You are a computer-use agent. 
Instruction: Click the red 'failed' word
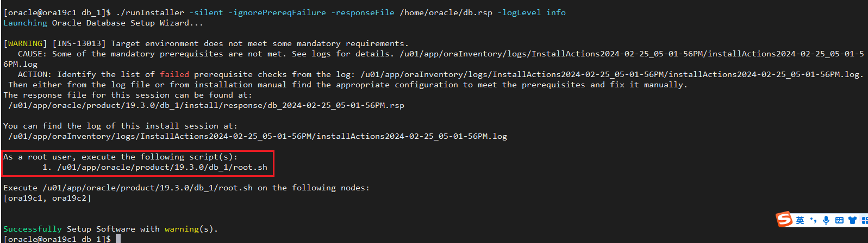point(174,74)
